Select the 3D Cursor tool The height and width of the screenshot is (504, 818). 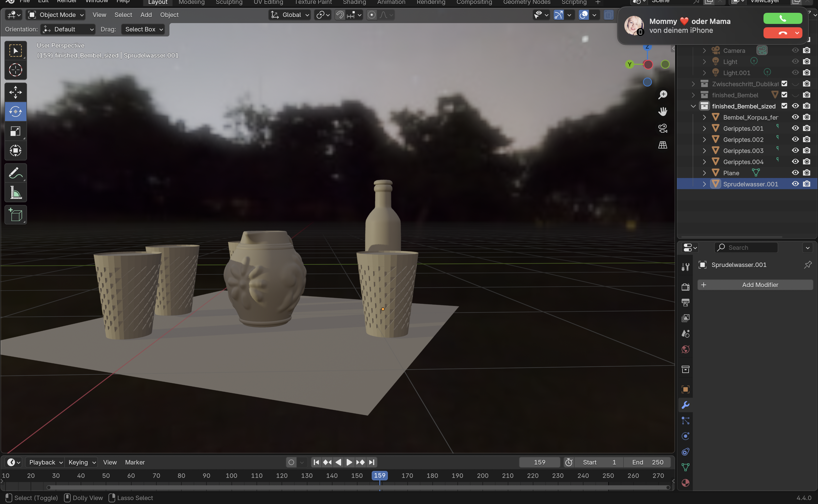[15, 70]
